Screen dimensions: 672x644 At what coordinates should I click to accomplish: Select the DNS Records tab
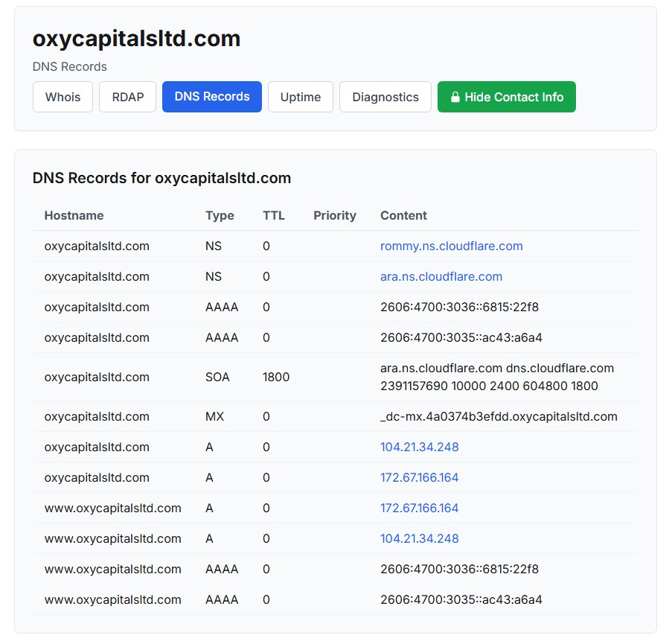coord(212,97)
